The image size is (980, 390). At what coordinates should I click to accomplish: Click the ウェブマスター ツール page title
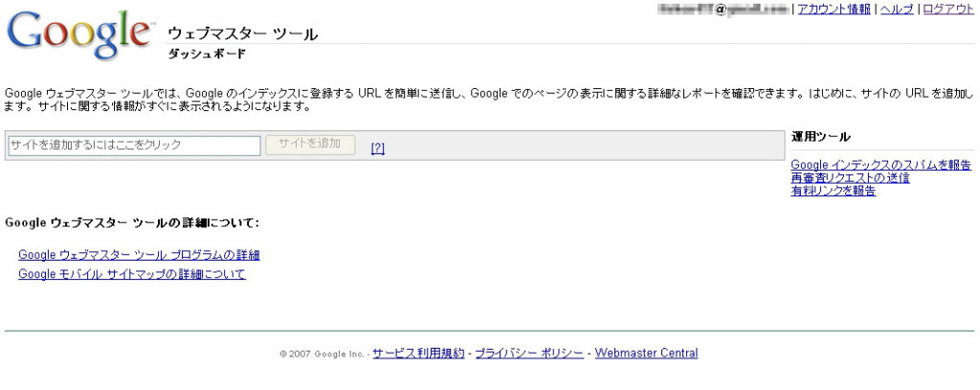pyautogui.click(x=243, y=34)
